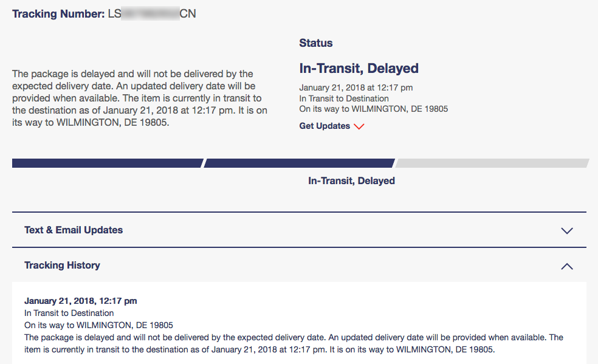Click the red chevron beside Get Updates
This screenshot has height=364, width=598.
359,126
